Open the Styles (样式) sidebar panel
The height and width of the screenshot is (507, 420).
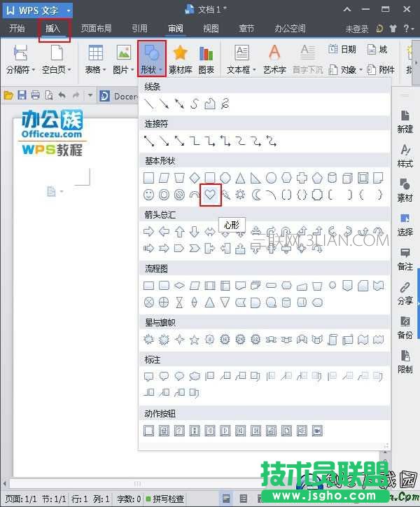coord(405,156)
